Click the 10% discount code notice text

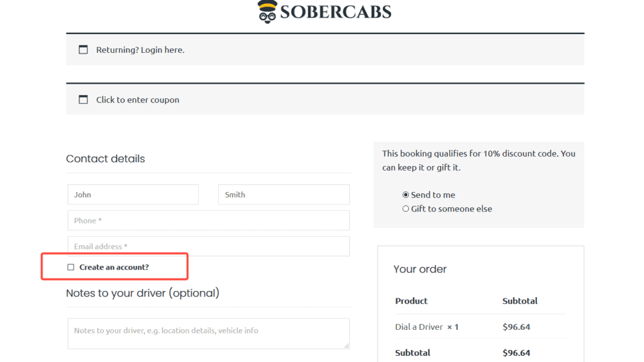(479, 161)
